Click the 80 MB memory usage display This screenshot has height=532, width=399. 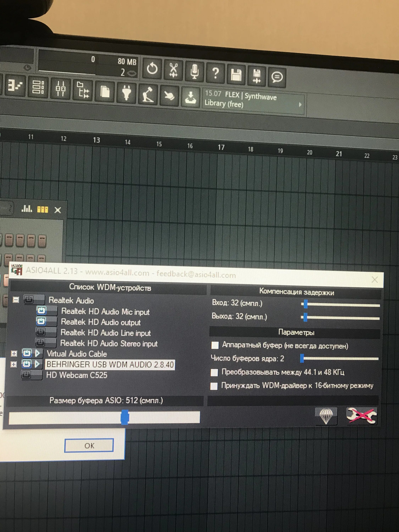(x=127, y=62)
